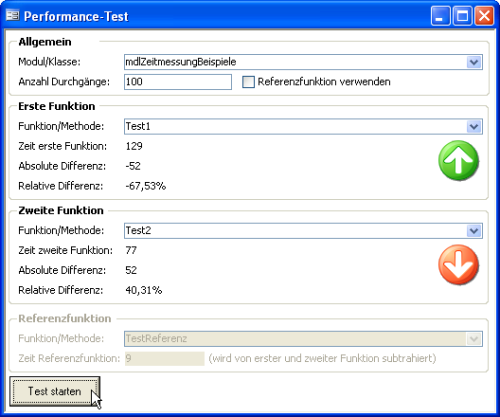Click the Test1 combo box text field
Viewport: 500px width, 417px height.
coord(295,127)
